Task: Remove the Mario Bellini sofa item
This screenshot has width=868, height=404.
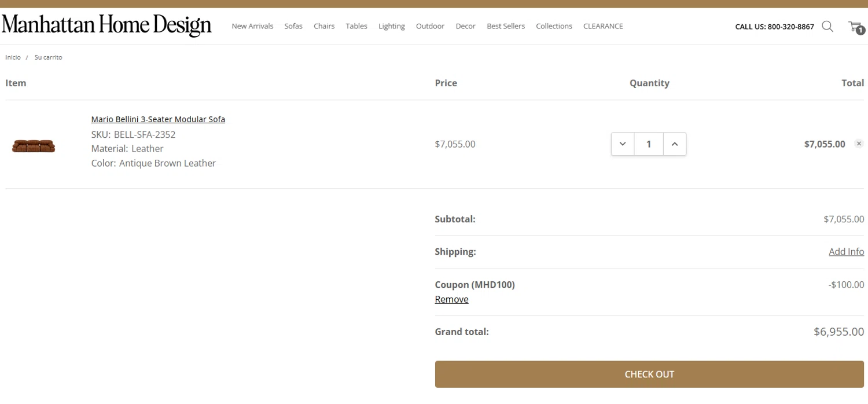Action: pos(859,144)
